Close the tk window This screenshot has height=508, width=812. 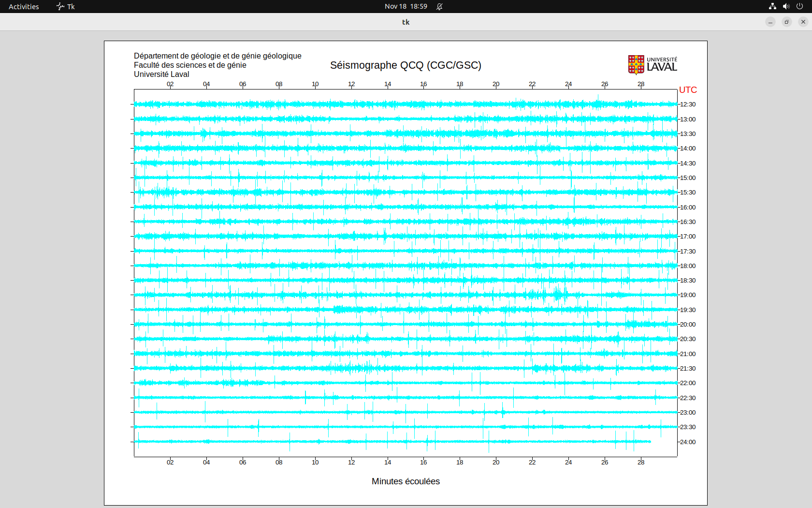[x=803, y=22]
